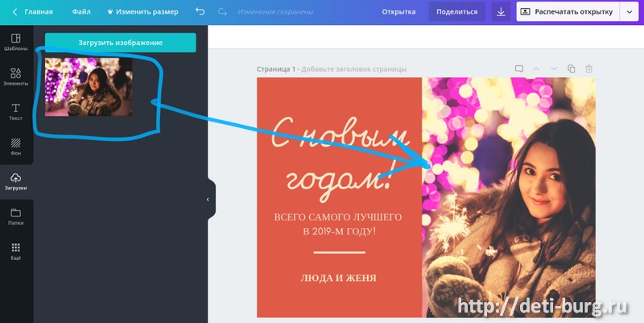The width and height of the screenshot is (644, 323).
Task: Open the Элементы elements panel
Action: (15, 77)
